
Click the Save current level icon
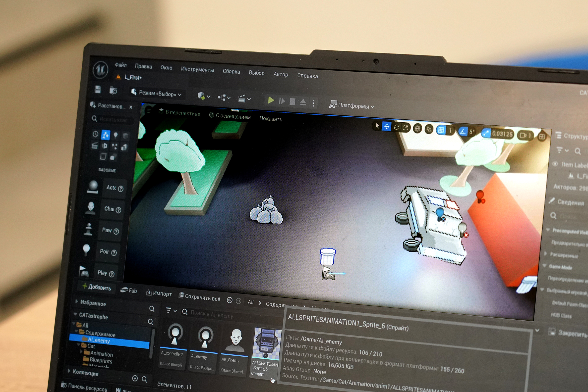click(x=98, y=90)
